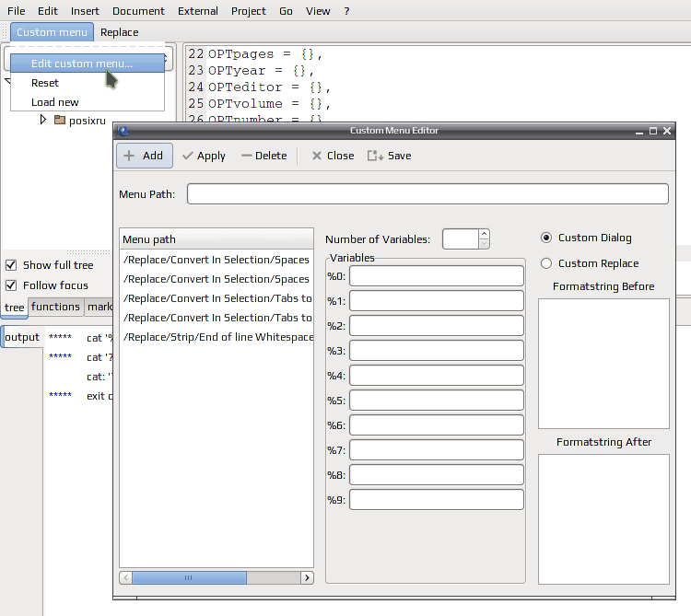This screenshot has height=616, width=691.
Task: Choose Reset from the Custom menu dropdown
Action: click(x=88, y=83)
